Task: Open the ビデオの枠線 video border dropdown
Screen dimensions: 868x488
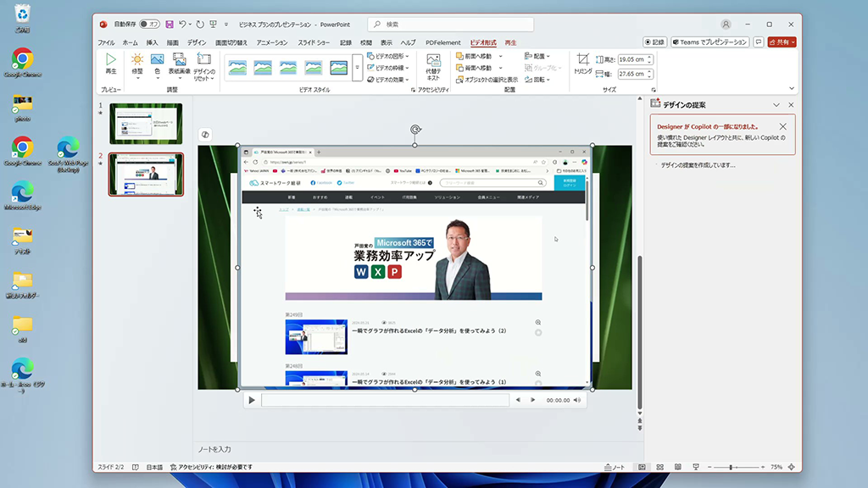Action: (388, 68)
